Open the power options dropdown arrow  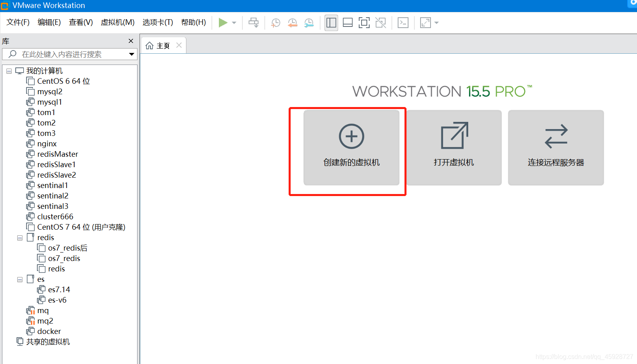click(x=234, y=23)
